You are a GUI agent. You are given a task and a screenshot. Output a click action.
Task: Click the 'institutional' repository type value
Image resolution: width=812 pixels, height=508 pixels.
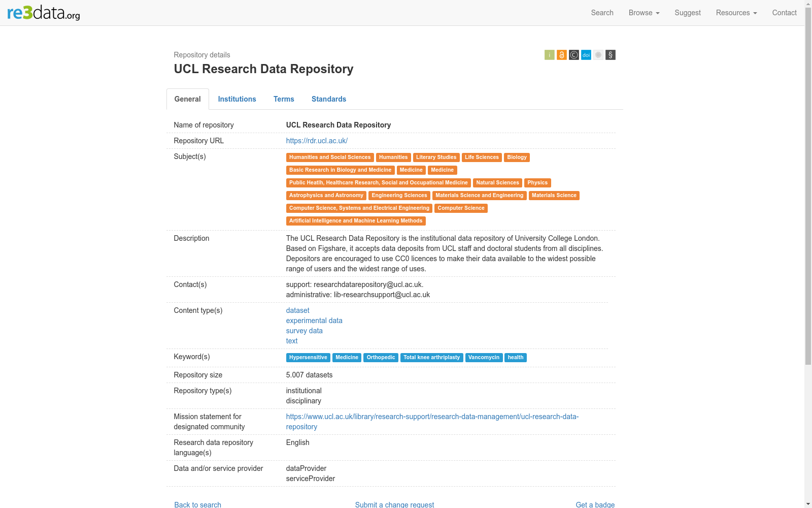coord(304,391)
